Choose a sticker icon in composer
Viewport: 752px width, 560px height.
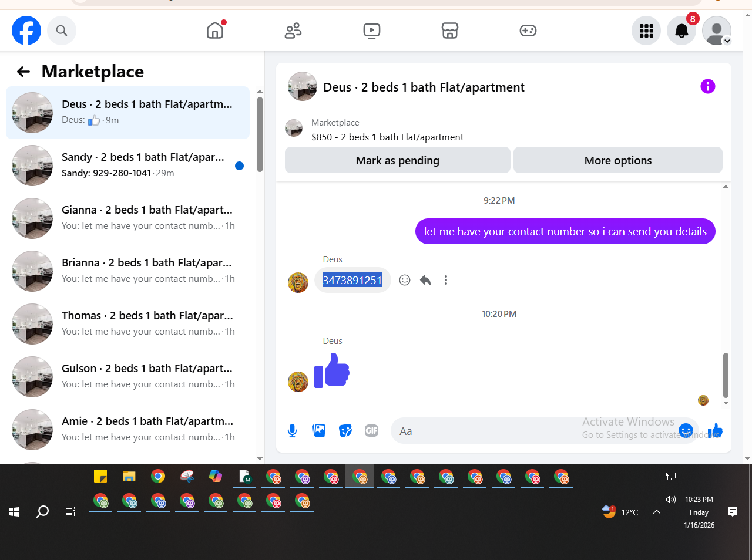[345, 431]
